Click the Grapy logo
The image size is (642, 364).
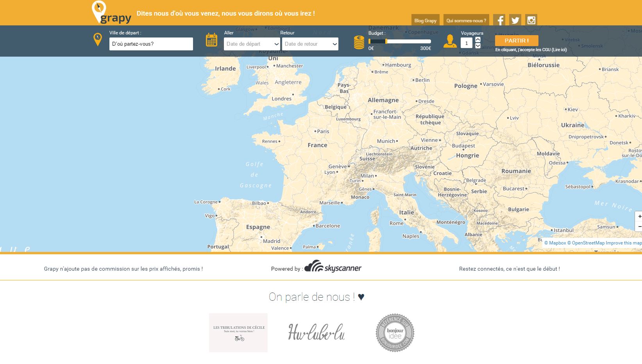click(x=111, y=13)
